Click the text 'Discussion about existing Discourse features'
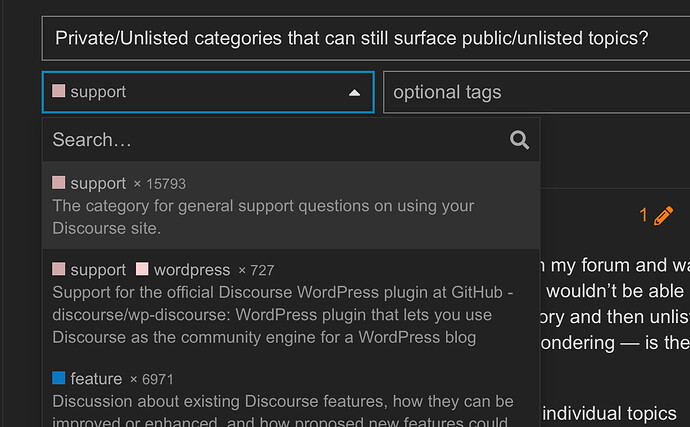This screenshot has height=427, width=690. pos(219,401)
